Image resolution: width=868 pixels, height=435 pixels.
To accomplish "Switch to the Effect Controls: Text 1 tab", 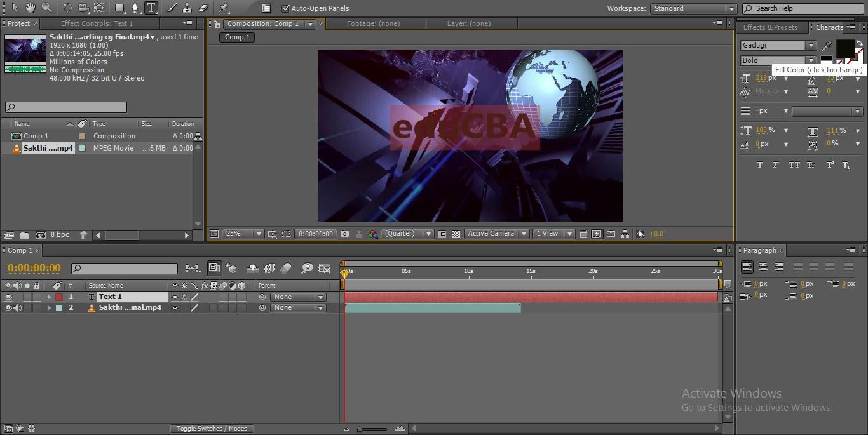I will point(97,23).
